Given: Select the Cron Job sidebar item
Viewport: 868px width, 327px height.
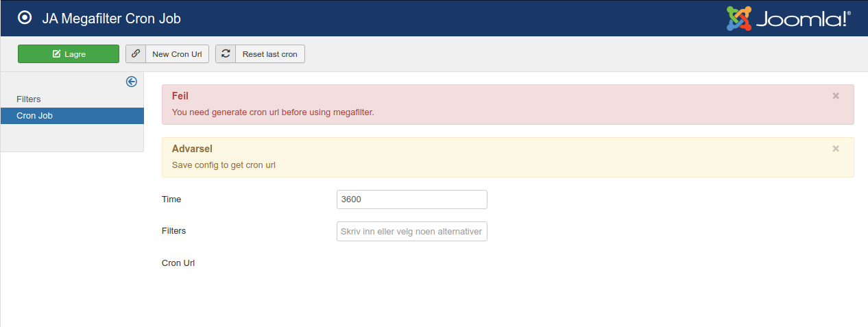Looking at the screenshot, I should click(72, 116).
